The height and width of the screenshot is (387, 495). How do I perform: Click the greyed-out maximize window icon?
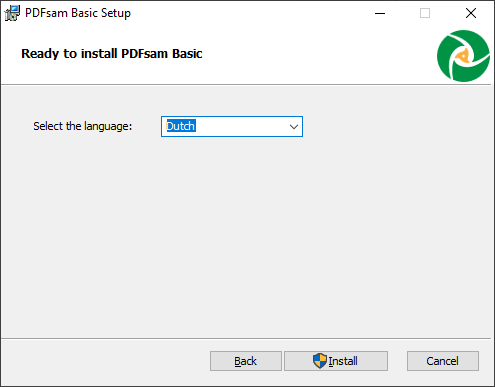coord(425,13)
